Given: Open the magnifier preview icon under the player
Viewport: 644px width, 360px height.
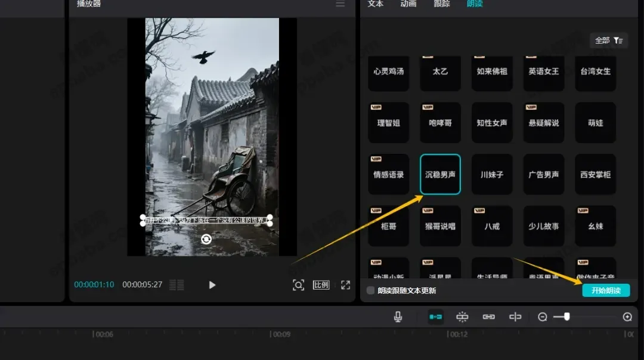Looking at the screenshot, I should point(298,285).
